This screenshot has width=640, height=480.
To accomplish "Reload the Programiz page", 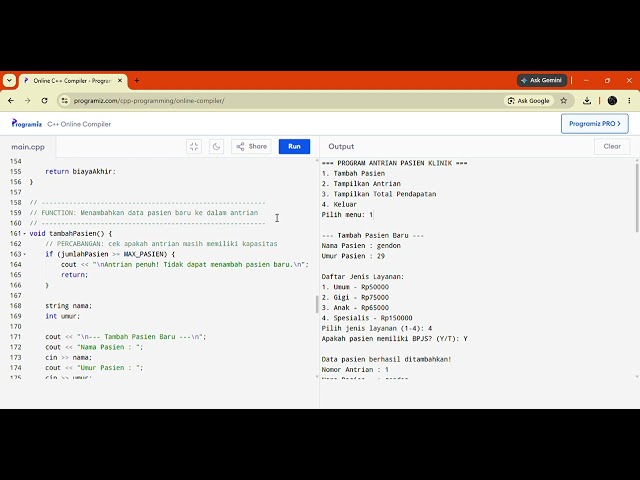I will (x=44, y=101).
